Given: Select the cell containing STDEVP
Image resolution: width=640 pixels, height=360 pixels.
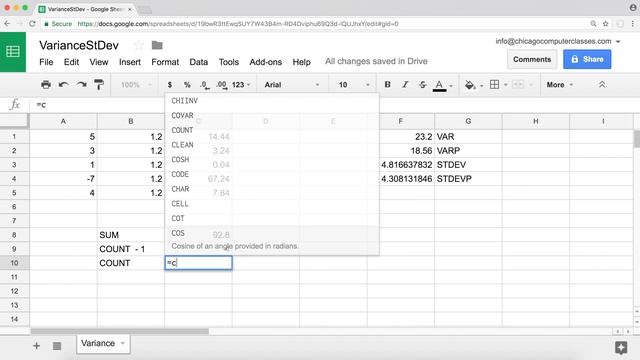Looking at the screenshot, I should pos(468,179).
